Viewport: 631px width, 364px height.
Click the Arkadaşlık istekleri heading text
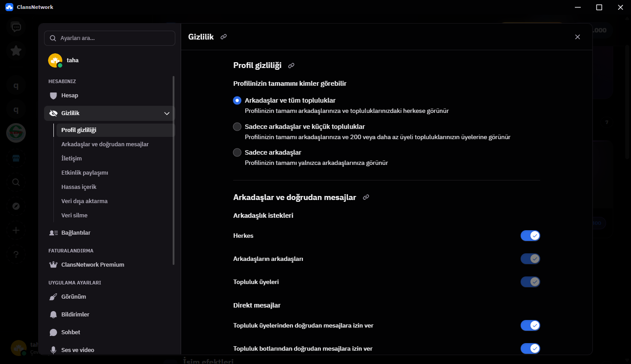(x=263, y=216)
